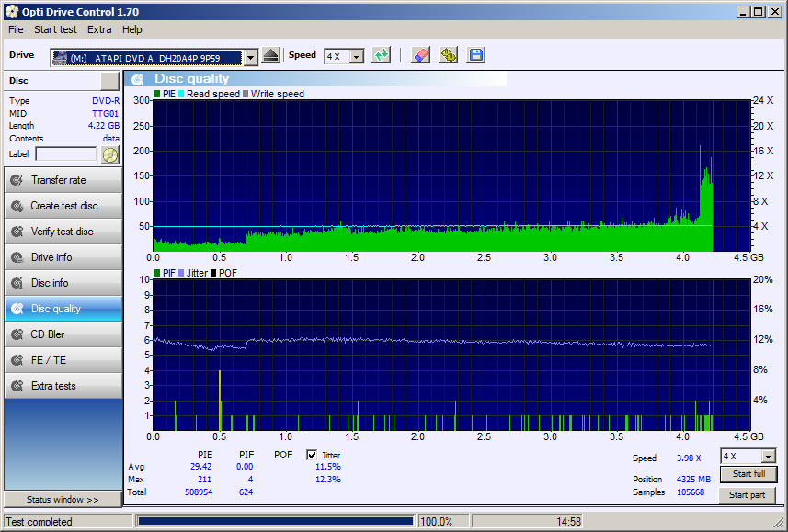Screen dimensions: 788x532
Task: Click the PIE average value 29.42
Action: (201, 466)
